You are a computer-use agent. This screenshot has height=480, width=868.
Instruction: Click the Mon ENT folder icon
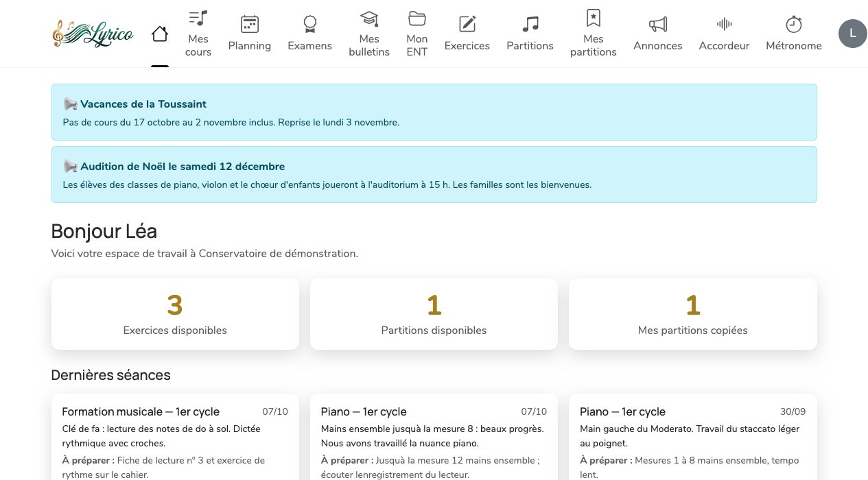(x=417, y=18)
